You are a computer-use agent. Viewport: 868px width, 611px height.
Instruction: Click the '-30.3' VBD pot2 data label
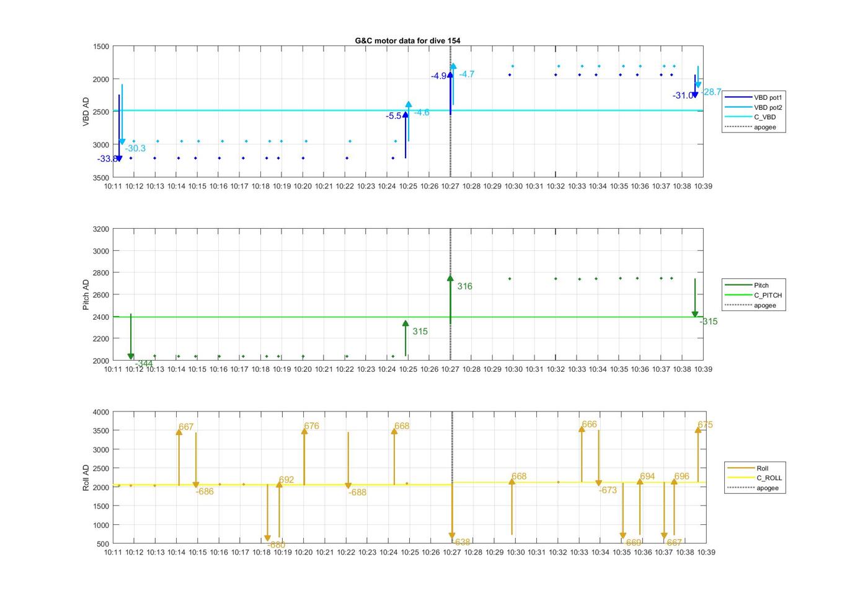click(135, 148)
